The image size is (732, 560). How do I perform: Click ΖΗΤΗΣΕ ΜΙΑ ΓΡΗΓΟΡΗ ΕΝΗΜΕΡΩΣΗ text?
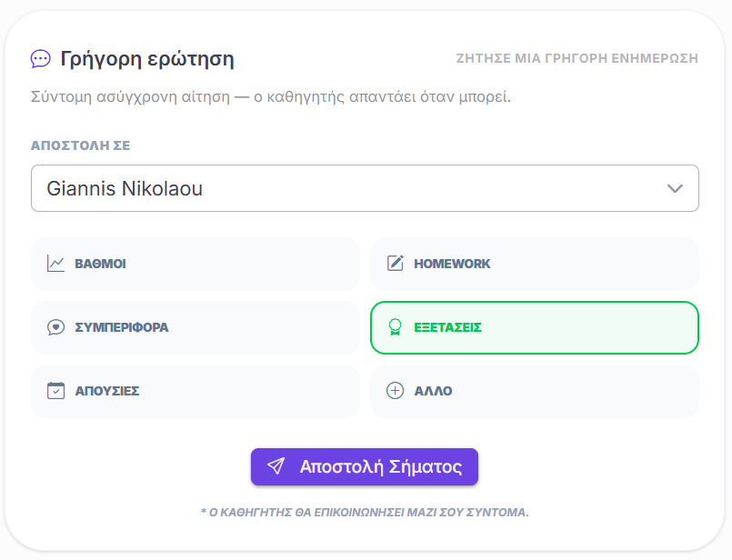point(577,58)
